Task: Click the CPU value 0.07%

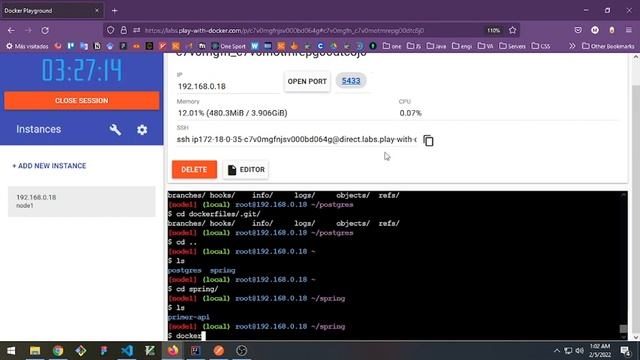Action: 410,113
